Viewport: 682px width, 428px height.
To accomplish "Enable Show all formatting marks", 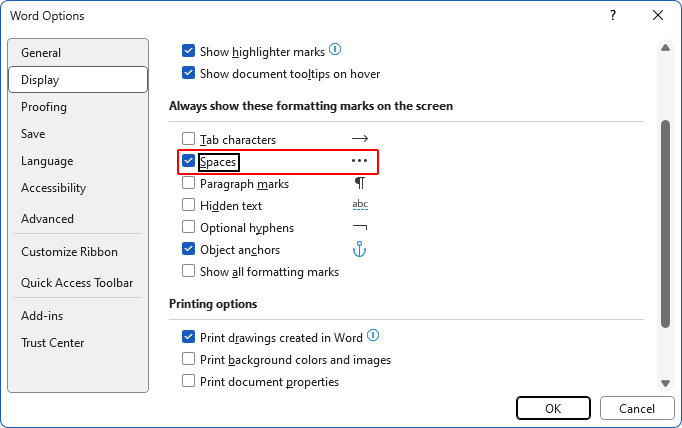I will [x=188, y=271].
